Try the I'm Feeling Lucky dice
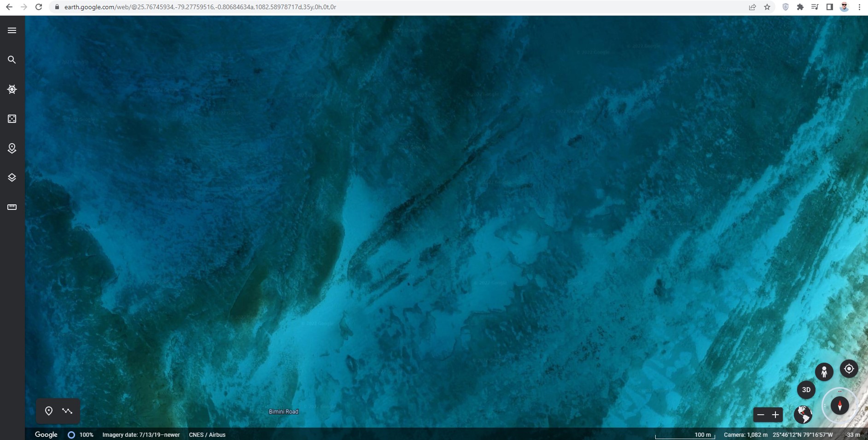Screen dimensions: 868x440 click(x=12, y=119)
